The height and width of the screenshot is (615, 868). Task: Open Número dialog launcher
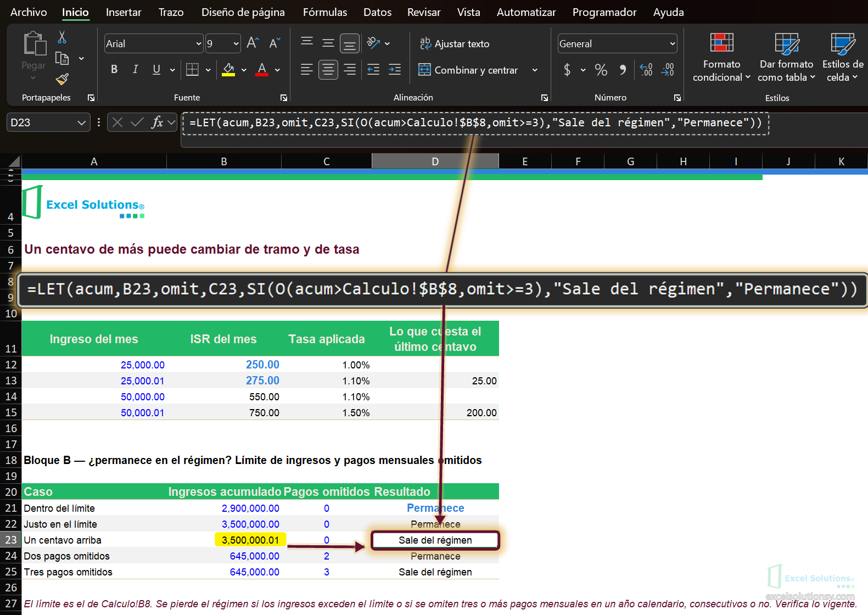coord(677,98)
